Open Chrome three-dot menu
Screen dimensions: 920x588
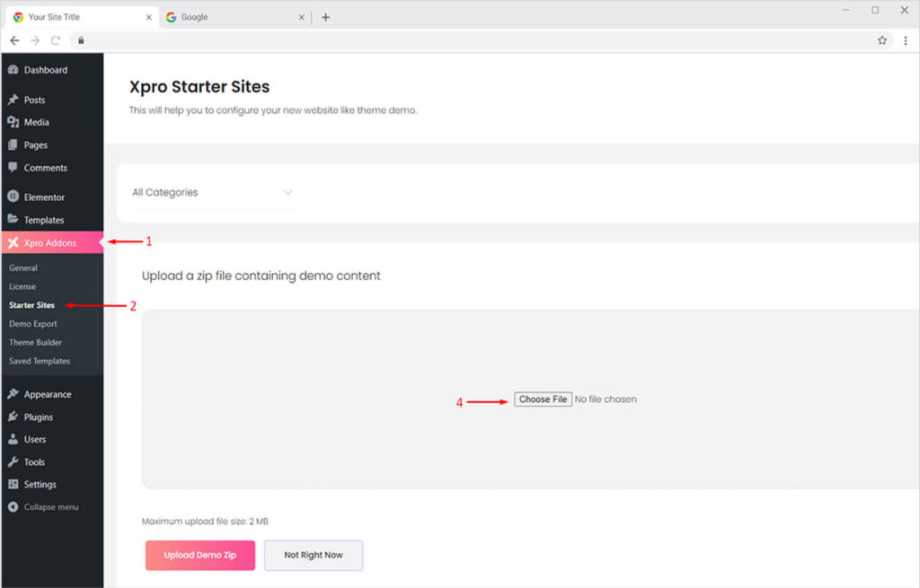[x=905, y=40]
